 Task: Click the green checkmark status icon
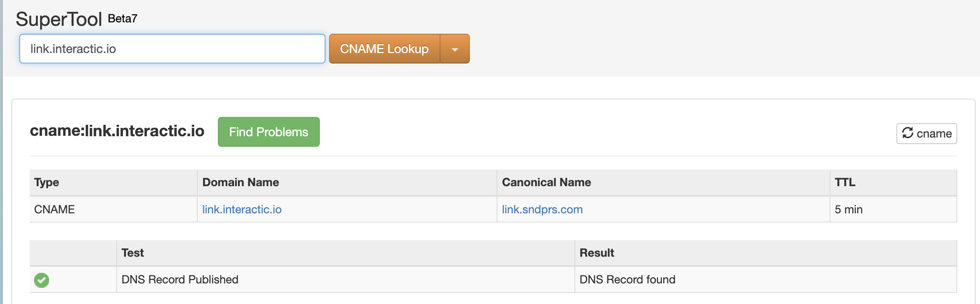click(42, 280)
